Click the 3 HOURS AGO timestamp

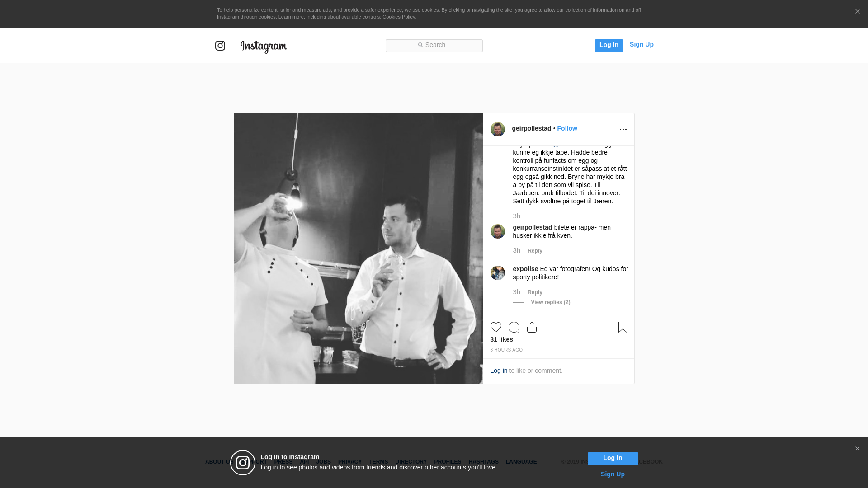pyautogui.click(x=506, y=350)
